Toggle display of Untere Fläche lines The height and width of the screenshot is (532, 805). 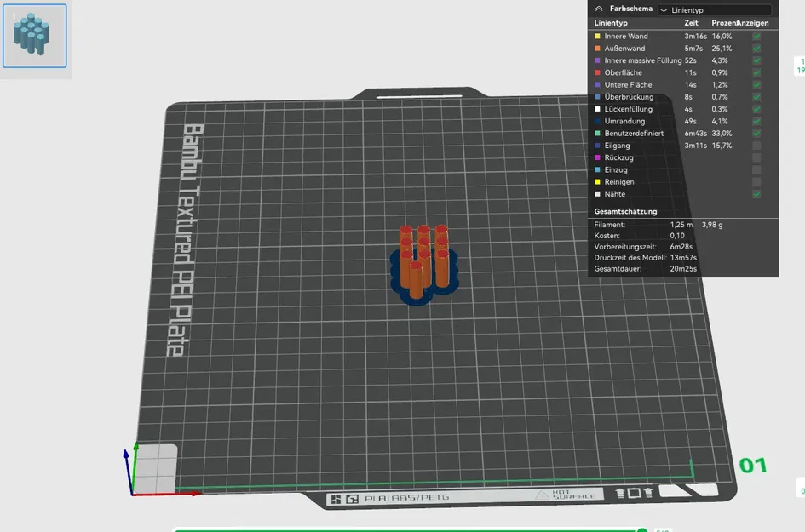coord(756,84)
